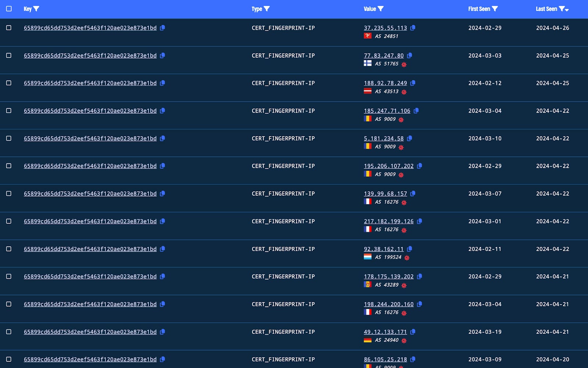The height and width of the screenshot is (368, 588).
Task: Copy IP address 37.235.55.113
Action: click(x=413, y=28)
